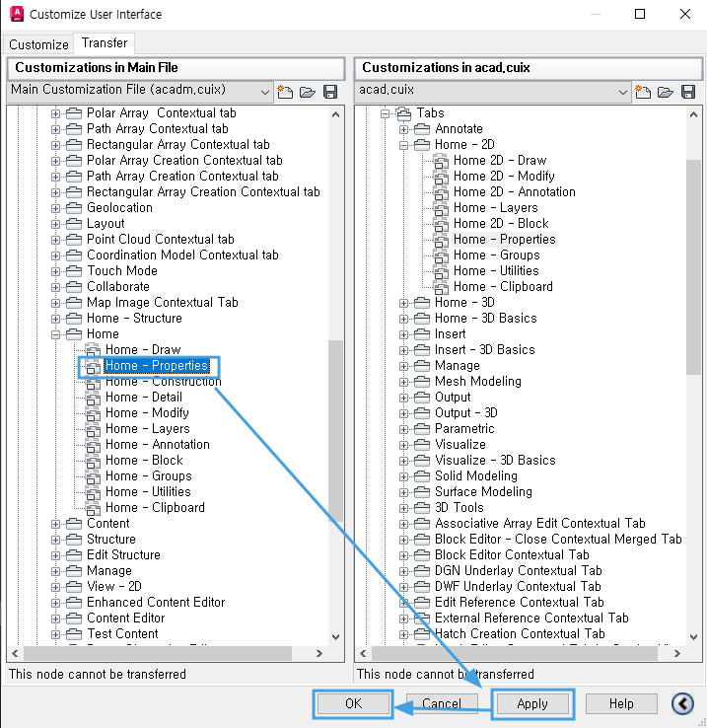The height and width of the screenshot is (728, 707).
Task: Select Home - Properties in acad.cuix tree
Action: pos(504,239)
